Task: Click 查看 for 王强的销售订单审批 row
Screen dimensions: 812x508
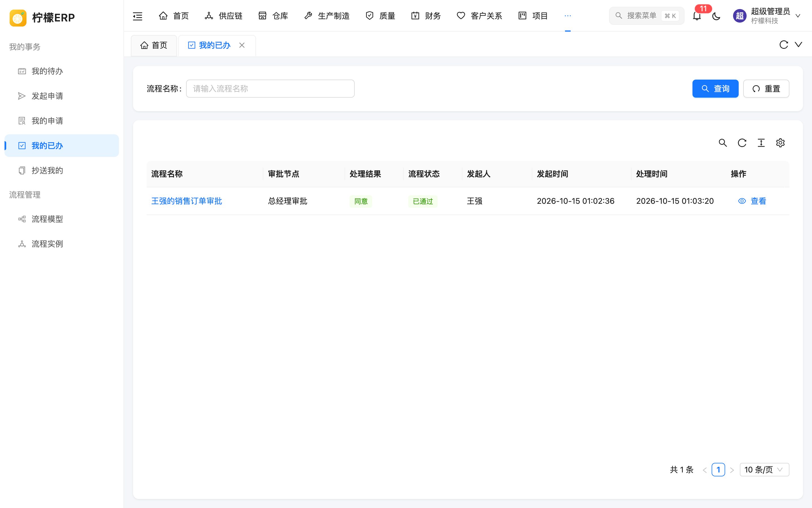Action: point(752,201)
